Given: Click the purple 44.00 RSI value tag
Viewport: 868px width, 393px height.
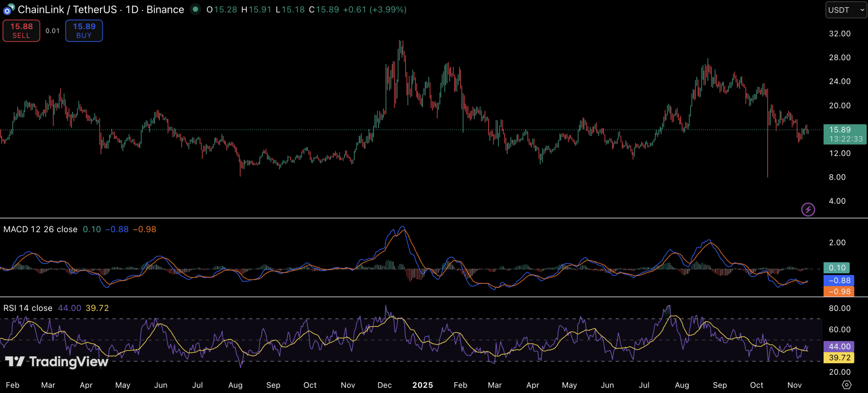Looking at the screenshot, I should pos(839,347).
